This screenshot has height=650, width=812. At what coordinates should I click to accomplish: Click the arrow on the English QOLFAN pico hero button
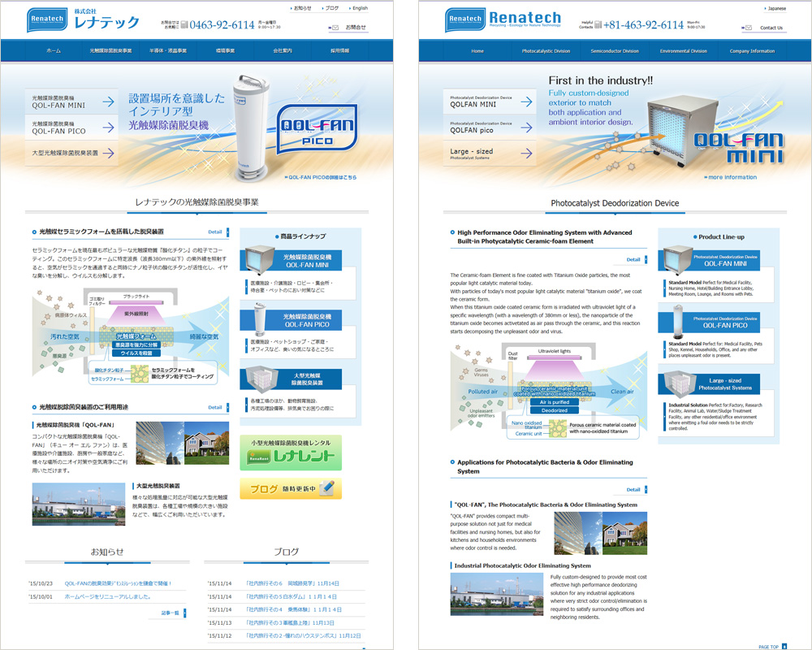(x=526, y=128)
